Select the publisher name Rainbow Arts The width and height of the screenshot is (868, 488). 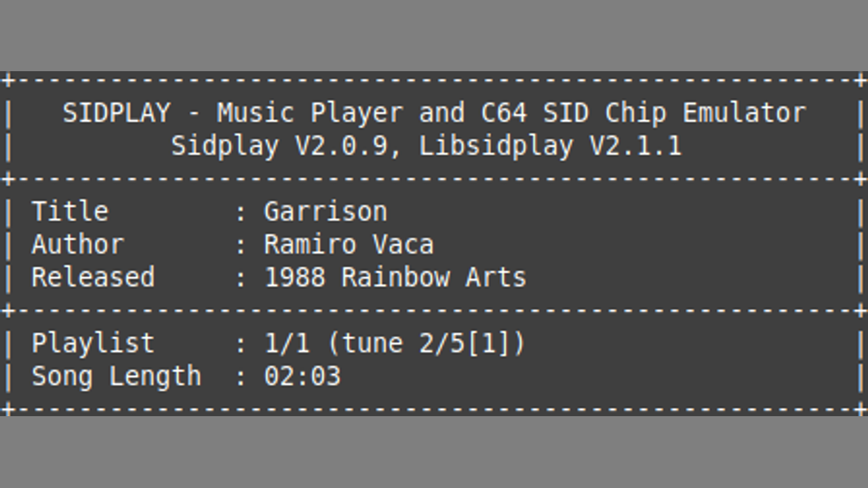pyautogui.click(x=434, y=277)
